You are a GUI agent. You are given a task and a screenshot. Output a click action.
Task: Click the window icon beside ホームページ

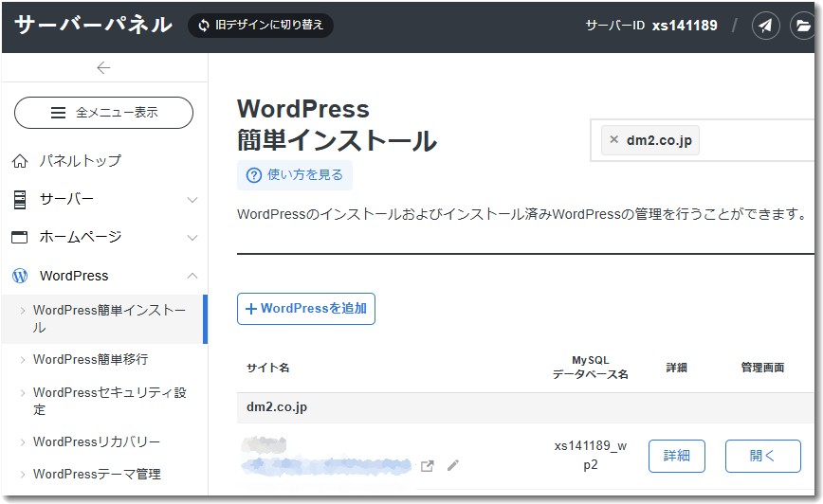tap(20, 237)
